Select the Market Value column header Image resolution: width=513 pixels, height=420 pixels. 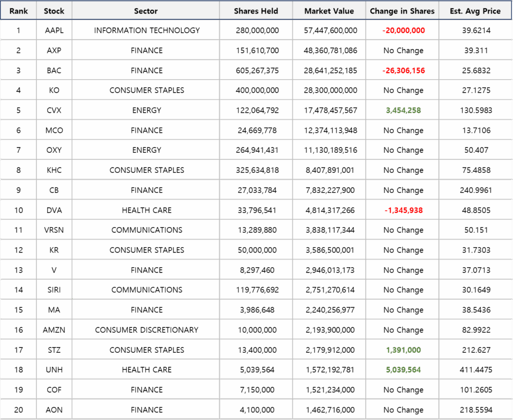click(329, 11)
